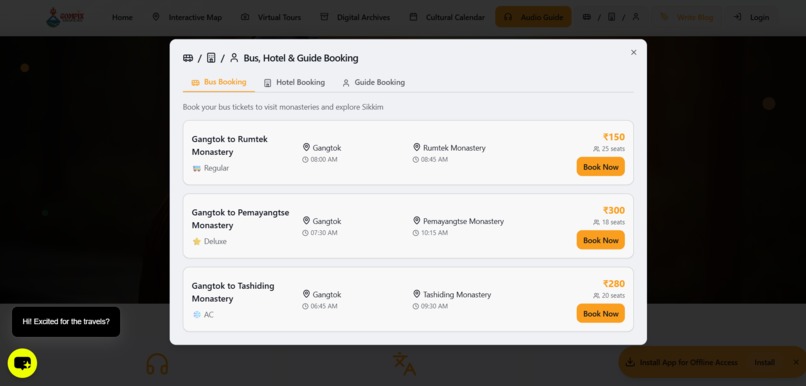Switch to the Hotel Booking tab
Viewport: 806px width, 386px height.
click(x=295, y=83)
